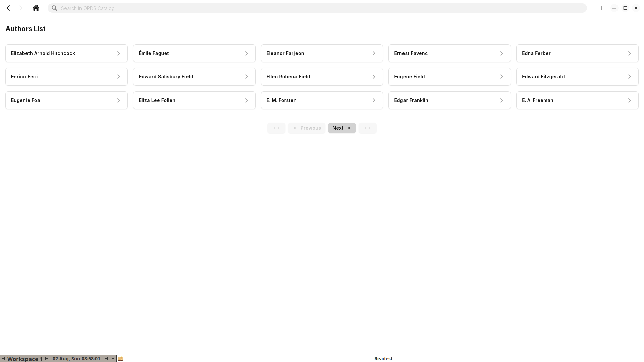Maximize the Readest window
This screenshot has height=362, width=644.
(625, 8)
